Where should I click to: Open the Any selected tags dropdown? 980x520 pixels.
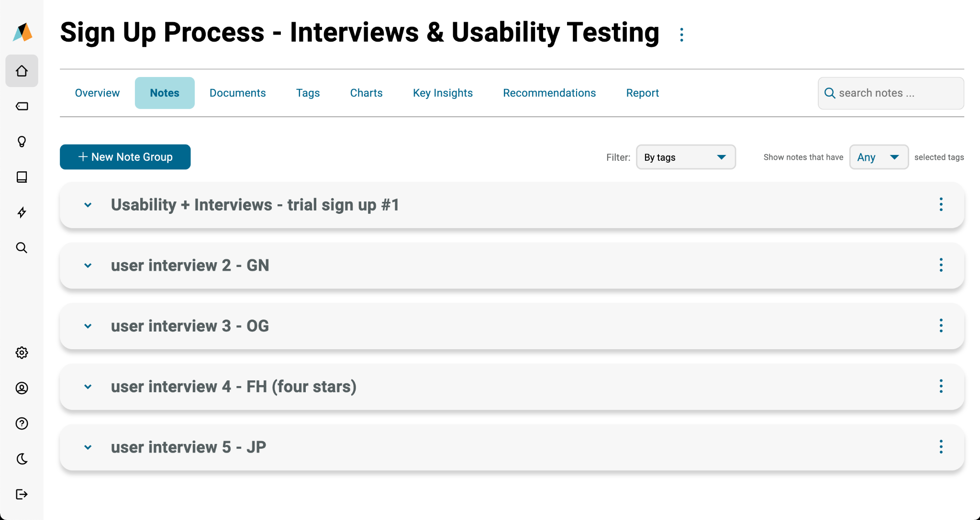(878, 157)
